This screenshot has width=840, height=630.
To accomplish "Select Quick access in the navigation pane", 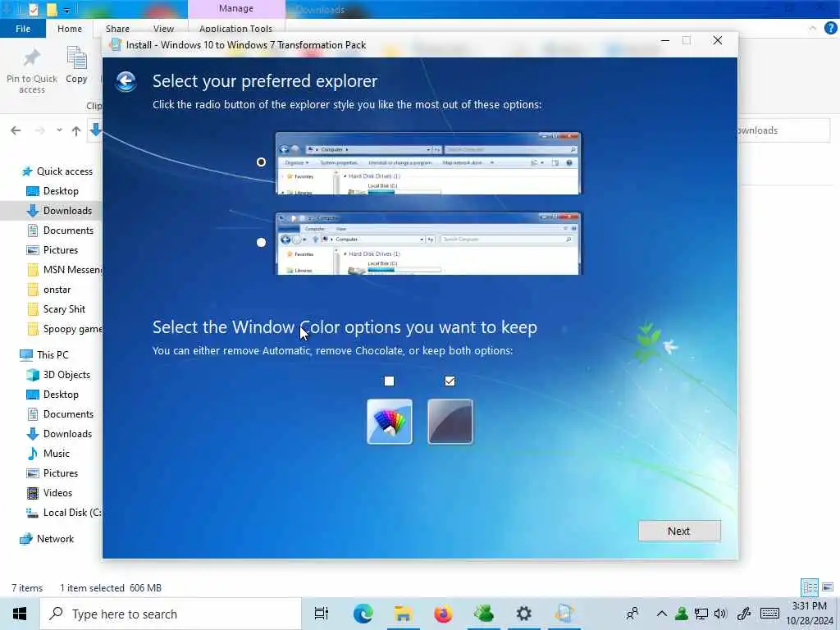I will (x=57, y=171).
